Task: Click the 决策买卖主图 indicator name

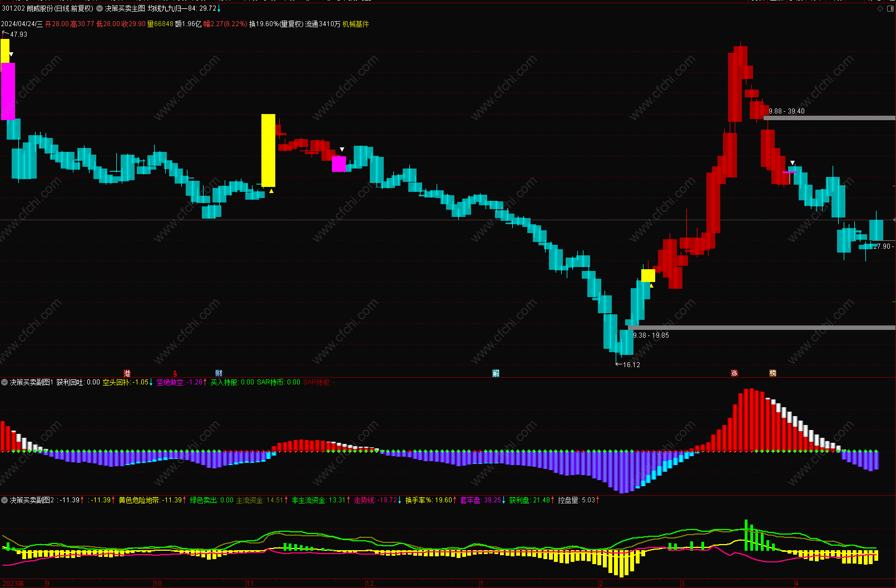Action: click(125, 9)
